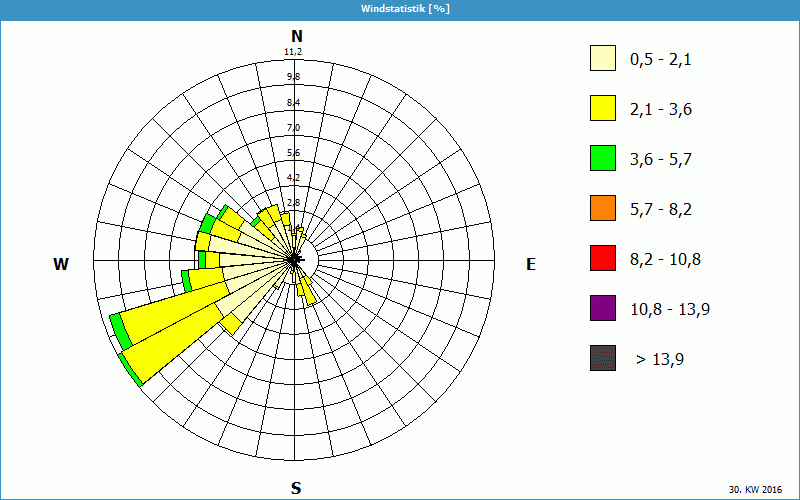
Task: Click the '9,8' radial axis value
Action: pos(293,77)
